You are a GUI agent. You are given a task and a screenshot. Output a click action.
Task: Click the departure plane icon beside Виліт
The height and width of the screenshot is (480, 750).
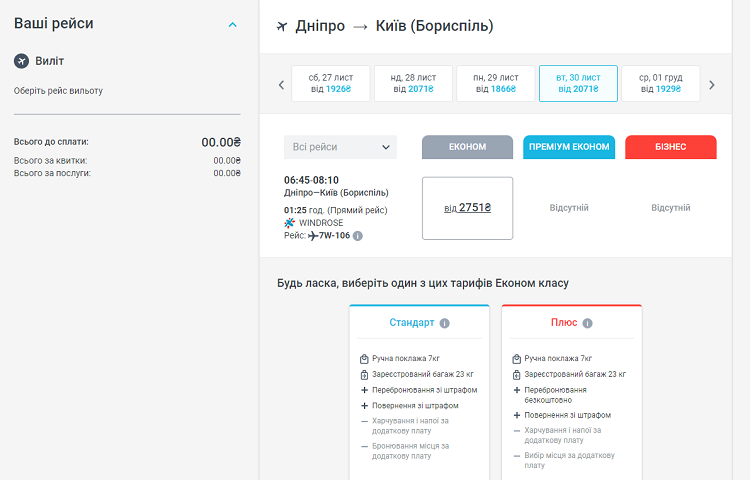click(22, 61)
